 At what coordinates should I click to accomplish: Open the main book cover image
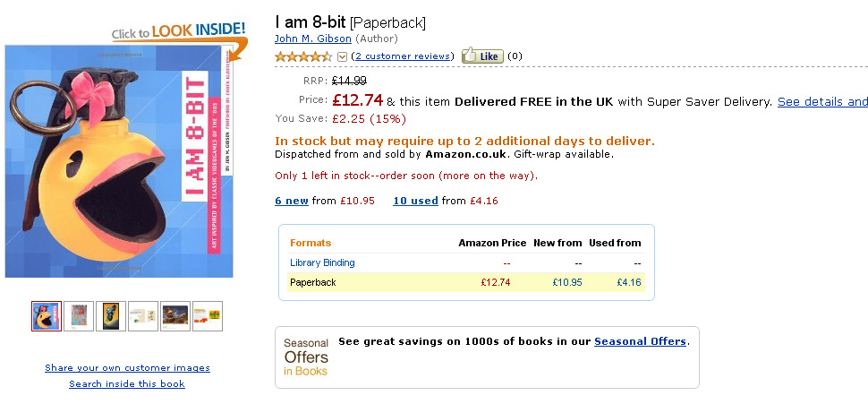pos(119,161)
